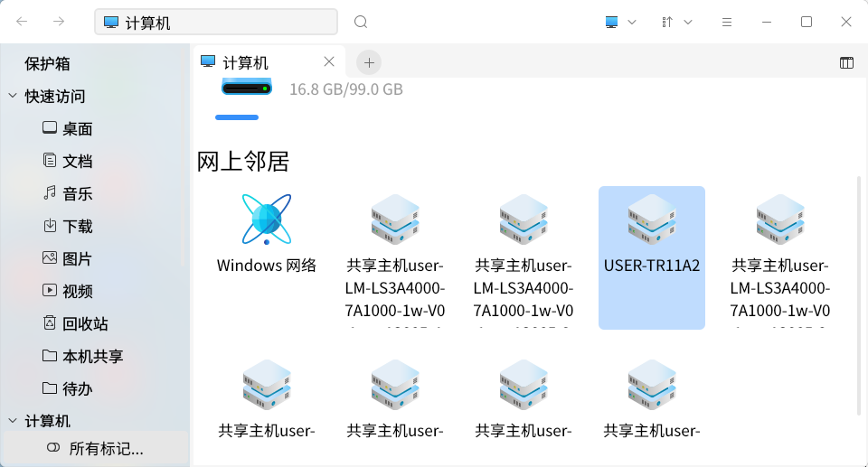Select the USER-TR11A2 shared host
Screen dimensions: 868x467
pos(652,257)
